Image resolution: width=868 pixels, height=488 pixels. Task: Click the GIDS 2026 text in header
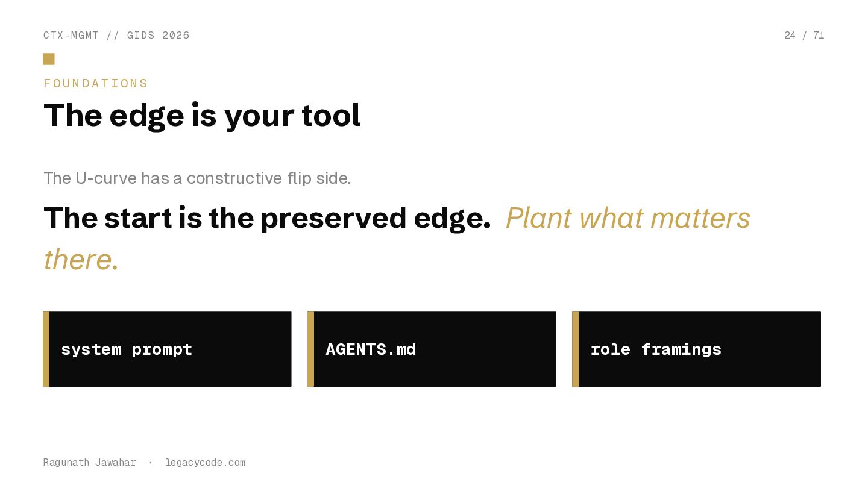(159, 36)
